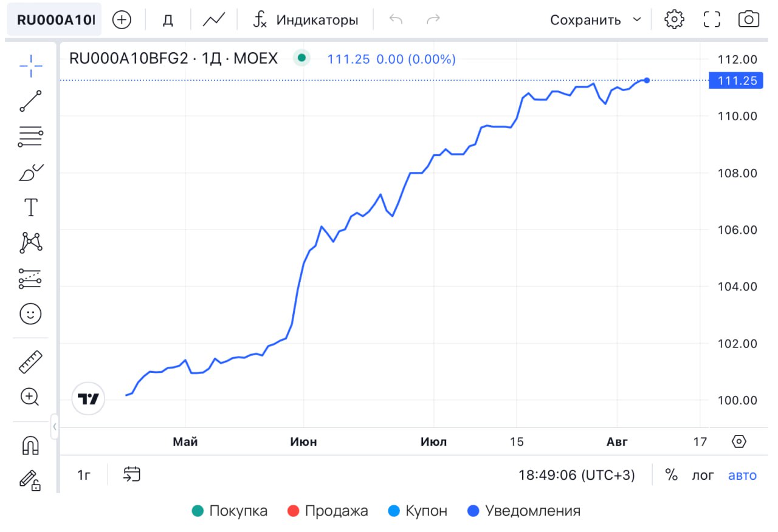This screenshot has height=532, width=778.
Task: Click the RU000A10BFG2 · 1Д · MOEX title
Action: click(173, 58)
